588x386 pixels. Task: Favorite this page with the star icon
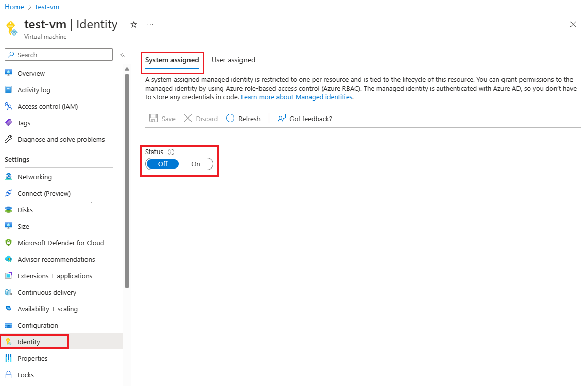tap(134, 24)
